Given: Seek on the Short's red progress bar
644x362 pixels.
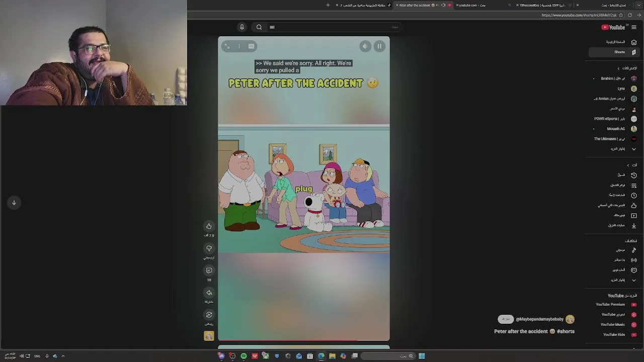Looking at the screenshot, I should pyautogui.click(x=304, y=340).
